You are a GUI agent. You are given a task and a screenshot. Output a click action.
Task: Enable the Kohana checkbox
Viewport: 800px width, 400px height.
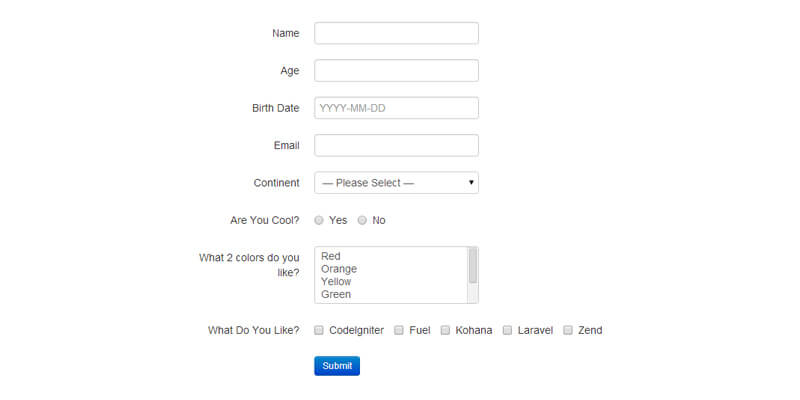[445, 330]
